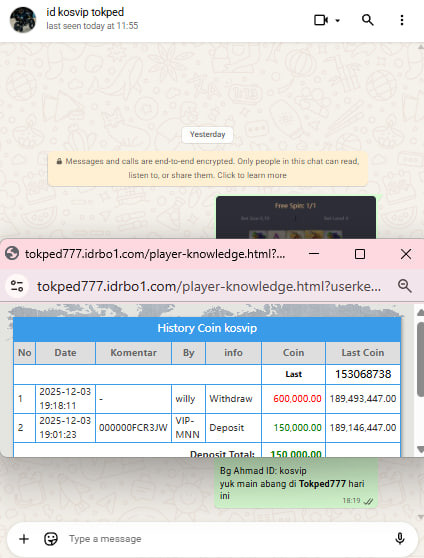Maximize the tokped777 popup window
424x558 pixels.
coord(360,254)
